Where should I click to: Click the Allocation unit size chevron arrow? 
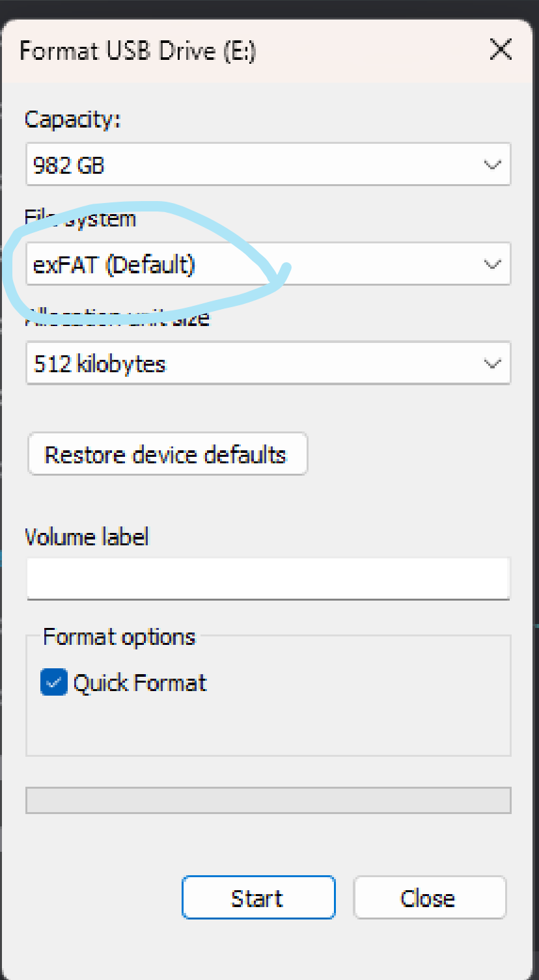coord(493,363)
